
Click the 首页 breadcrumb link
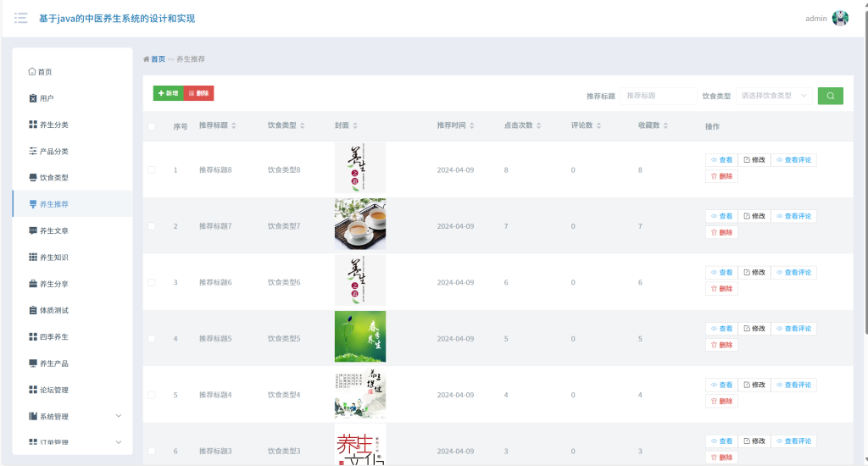coord(158,59)
